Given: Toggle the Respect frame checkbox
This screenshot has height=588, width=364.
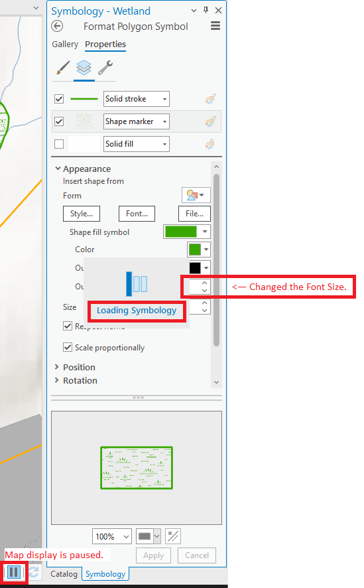Looking at the screenshot, I should coord(68,326).
